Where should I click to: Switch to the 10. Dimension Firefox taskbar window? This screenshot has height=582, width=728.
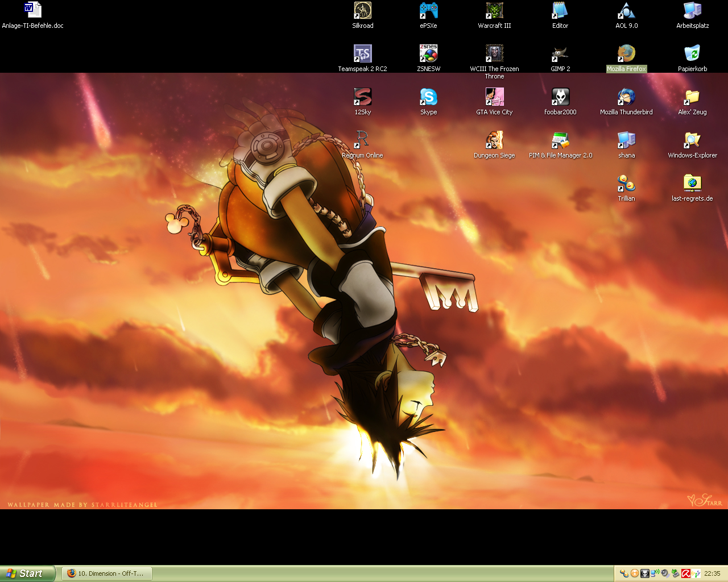[x=106, y=573]
